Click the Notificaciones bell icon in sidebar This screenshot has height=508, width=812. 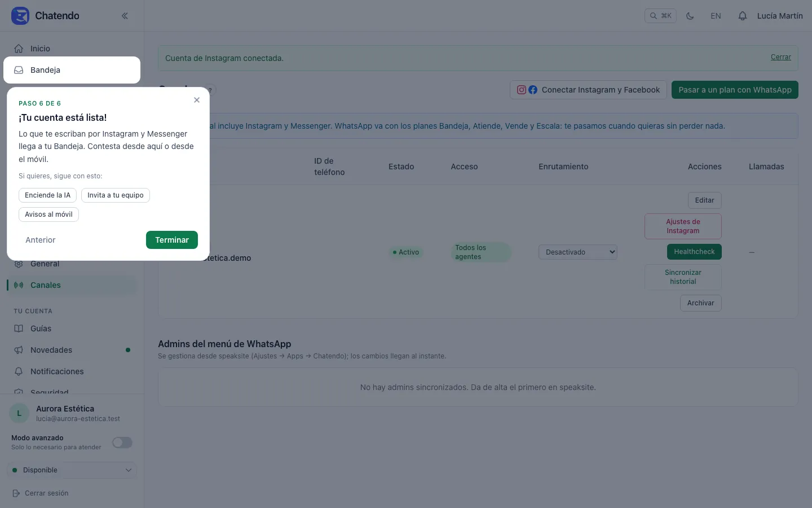tap(19, 371)
